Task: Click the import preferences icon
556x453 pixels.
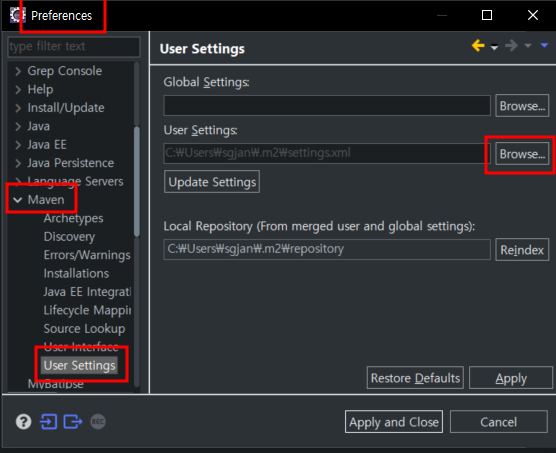Action: pos(49,422)
